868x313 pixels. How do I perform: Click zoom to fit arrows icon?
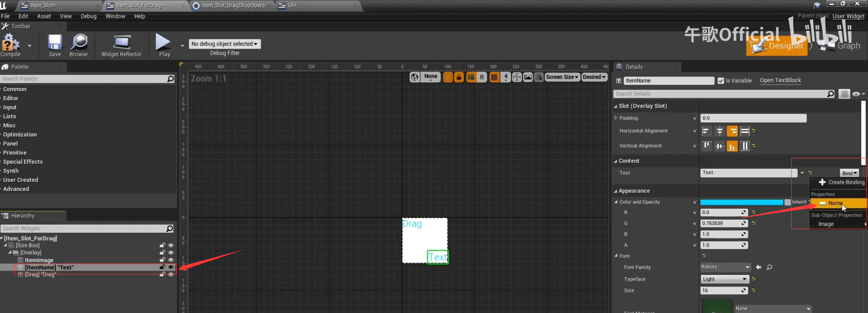(517, 77)
